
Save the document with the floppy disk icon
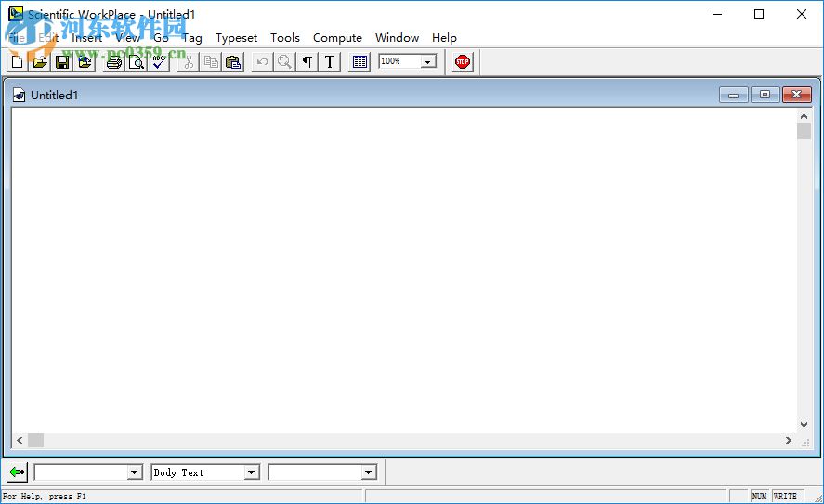tap(62, 62)
